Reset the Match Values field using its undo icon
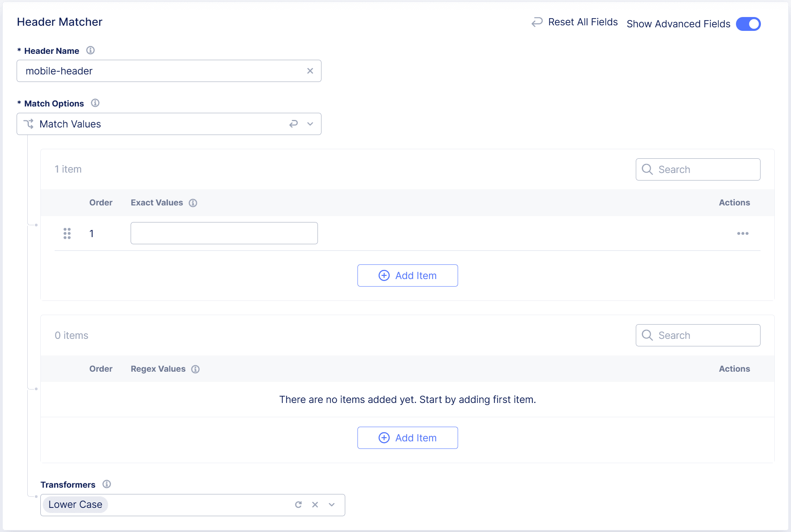The image size is (791, 532). click(x=293, y=124)
